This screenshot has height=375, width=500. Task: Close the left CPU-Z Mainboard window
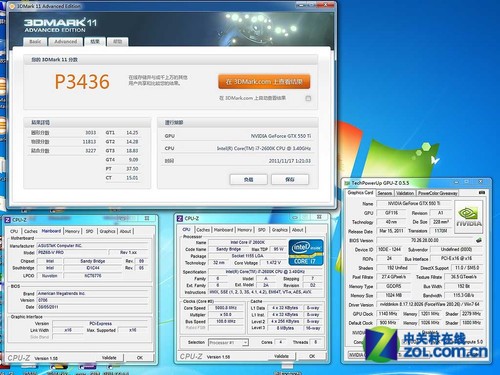click(147, 218)
